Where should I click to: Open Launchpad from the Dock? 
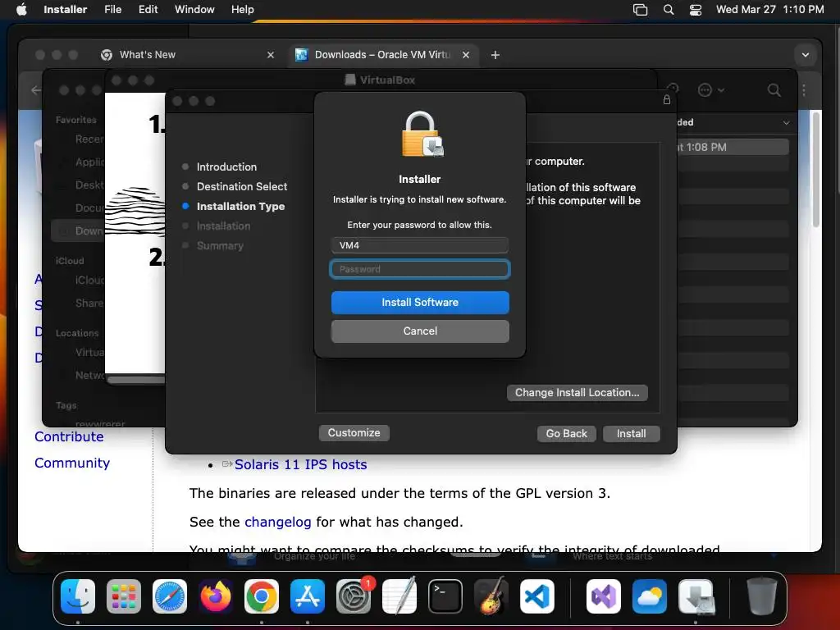124,596
